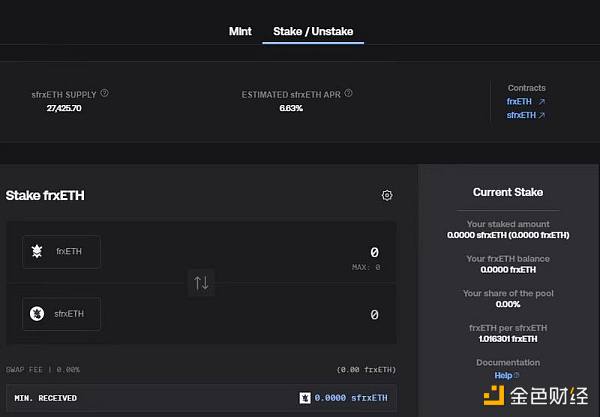Click the 0.0000 sfrxETH staked amount value
The height and width of the screenshot is (417, 600).
508,235
